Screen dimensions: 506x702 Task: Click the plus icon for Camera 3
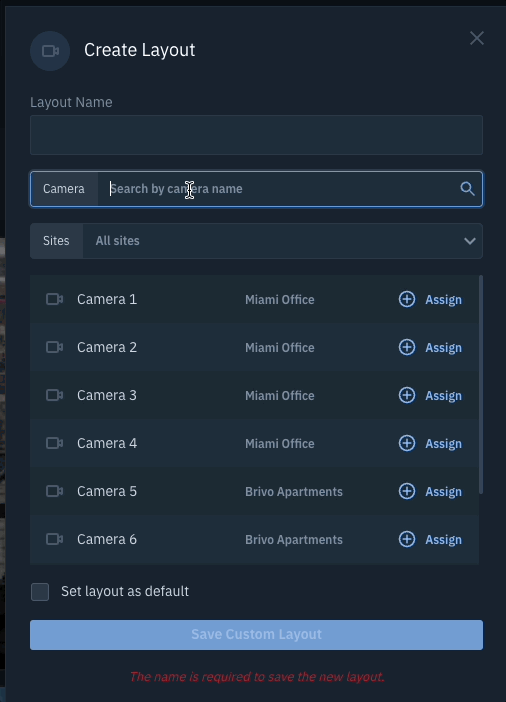(407, 395)
